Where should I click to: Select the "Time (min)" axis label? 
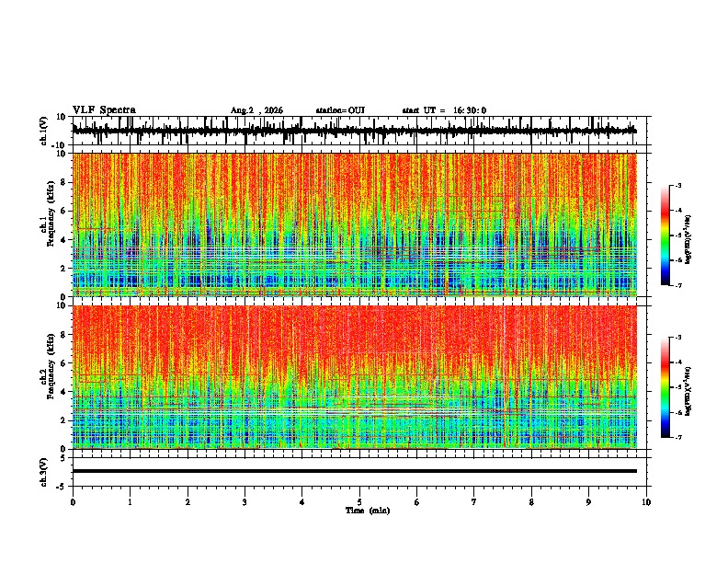[x=368, y=511]
